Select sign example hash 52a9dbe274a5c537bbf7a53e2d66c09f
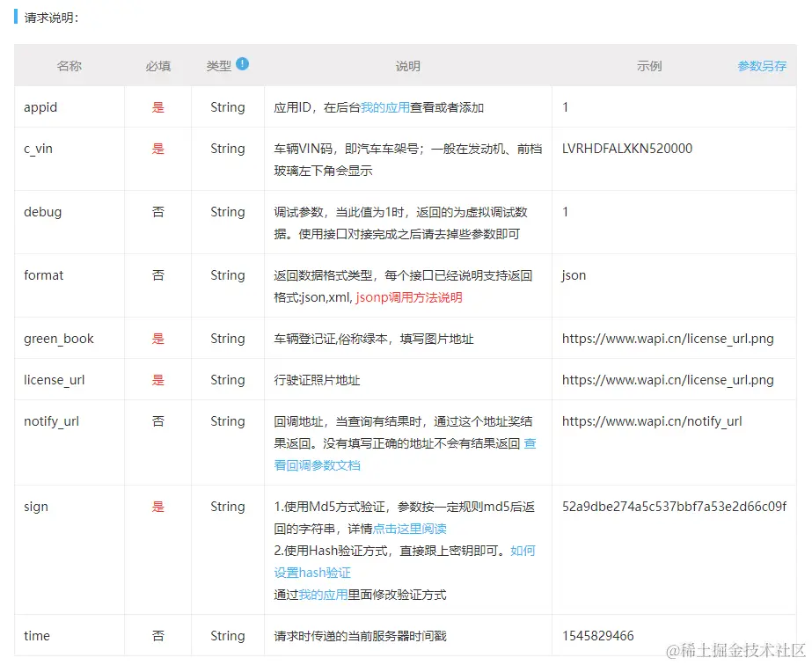Image resolution: width=812 pixels, height=665 pixels. click(x=674, y=507)
